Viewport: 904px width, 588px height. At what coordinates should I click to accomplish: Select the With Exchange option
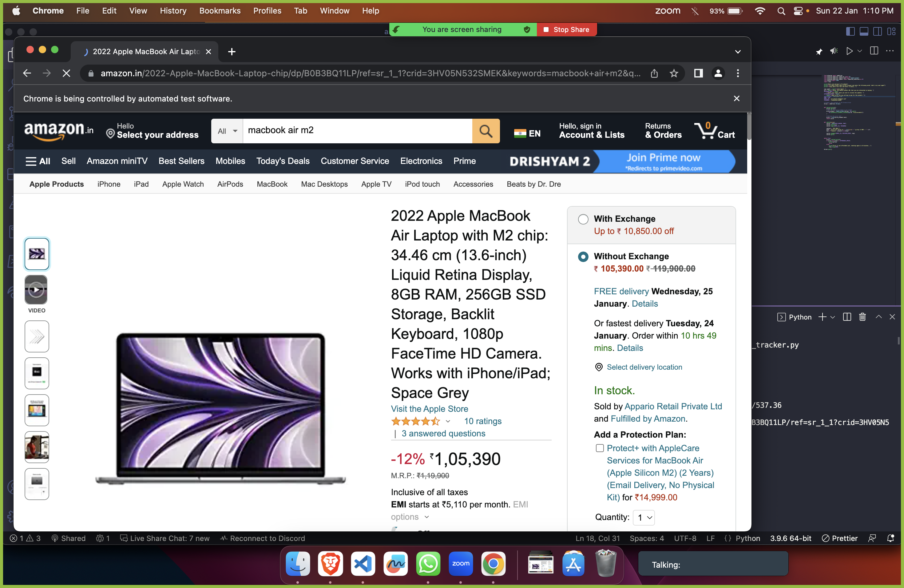583,219
